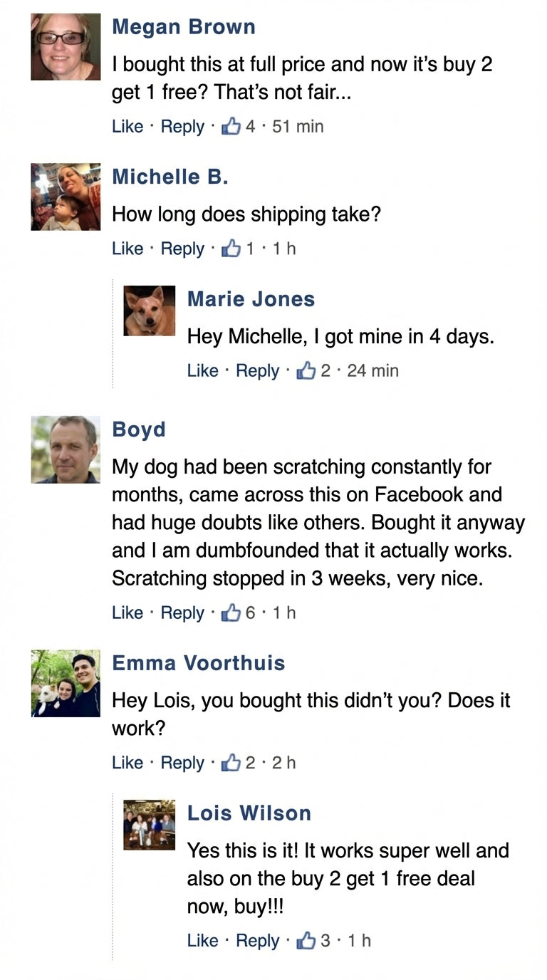
Task: Like Marie Jones's reply
Action: pyautogui.click(x=202, y=370)
